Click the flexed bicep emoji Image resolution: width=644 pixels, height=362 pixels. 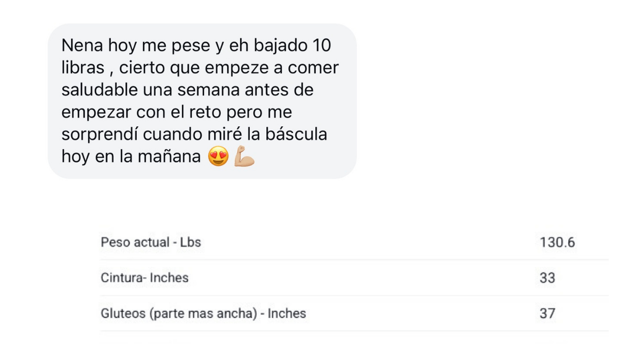tap(244, 156)
